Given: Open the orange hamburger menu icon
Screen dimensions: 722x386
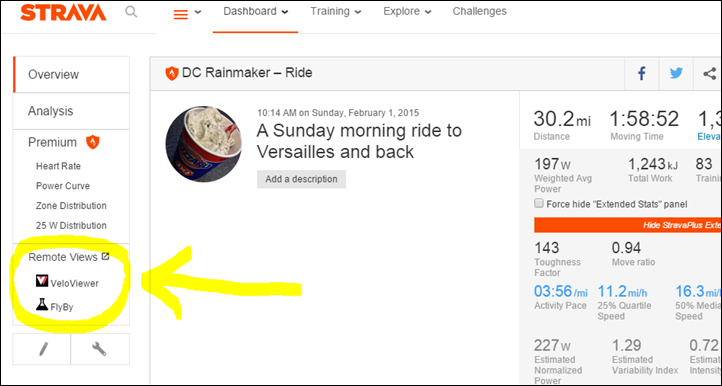Looking at the screenshot, I should pyautogui.click(x=180, y=14).
